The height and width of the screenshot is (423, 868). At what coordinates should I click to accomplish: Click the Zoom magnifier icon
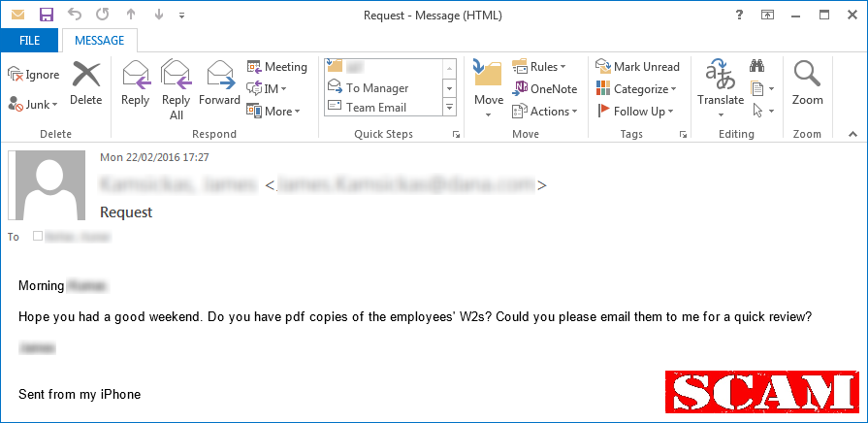[807, 74]
